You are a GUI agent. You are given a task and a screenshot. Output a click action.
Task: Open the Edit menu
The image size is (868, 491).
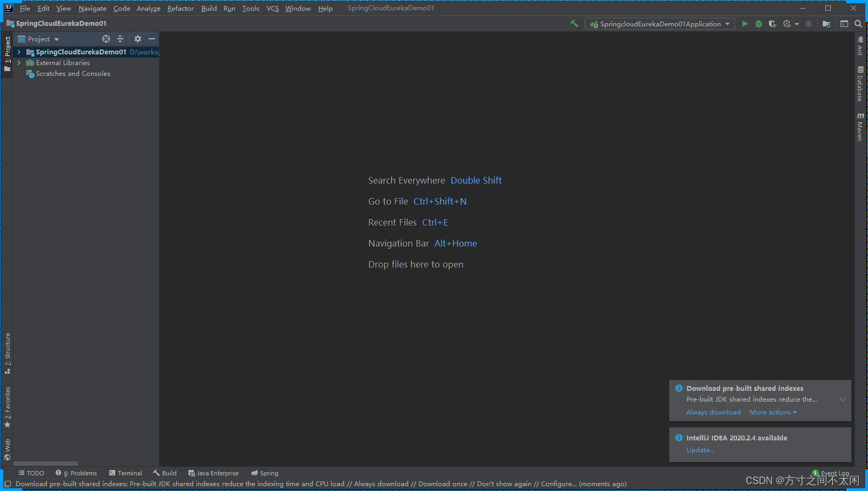point(44,8)
